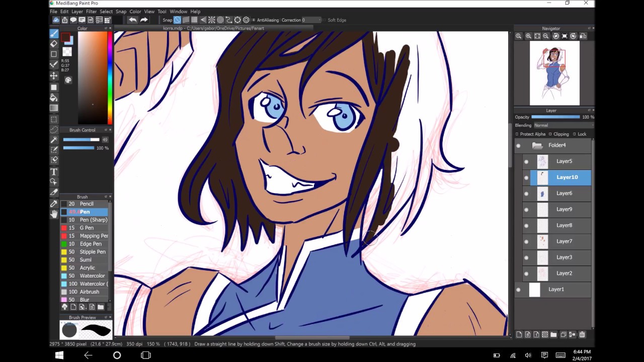Select the Eraser tool

(x=54, y=44)
